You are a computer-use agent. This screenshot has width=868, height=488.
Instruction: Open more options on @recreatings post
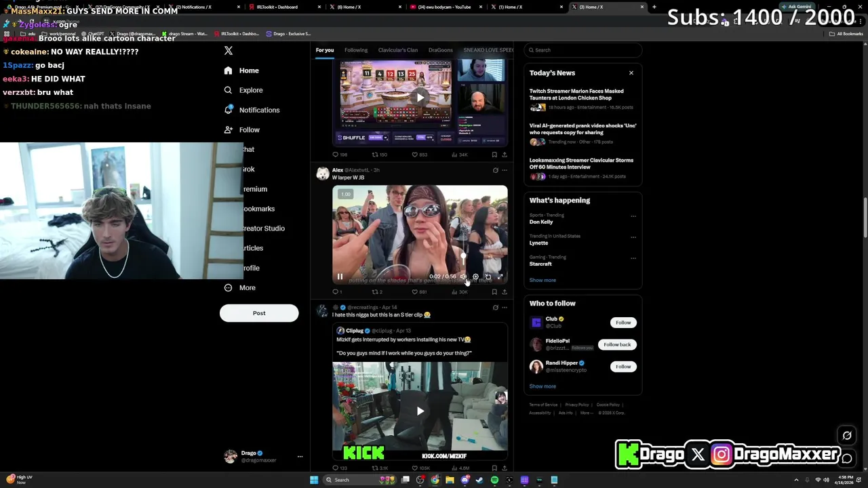[x=504, y=307]
